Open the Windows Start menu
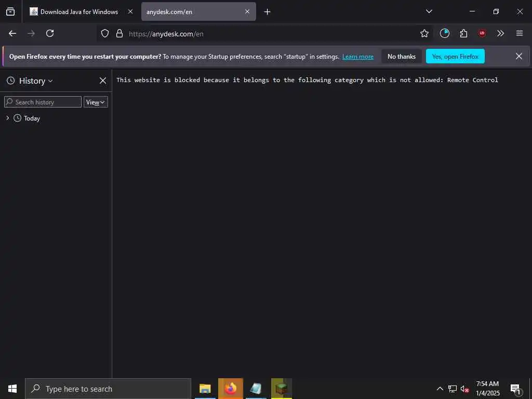This screenshot has height=399, width=532. pyautogui.click(x=12, y=389)
